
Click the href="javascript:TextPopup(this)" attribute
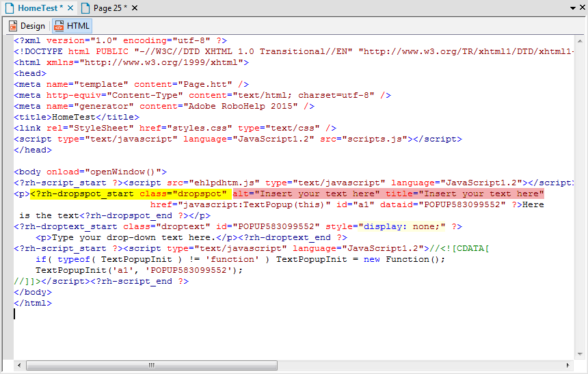coord(241,204)
